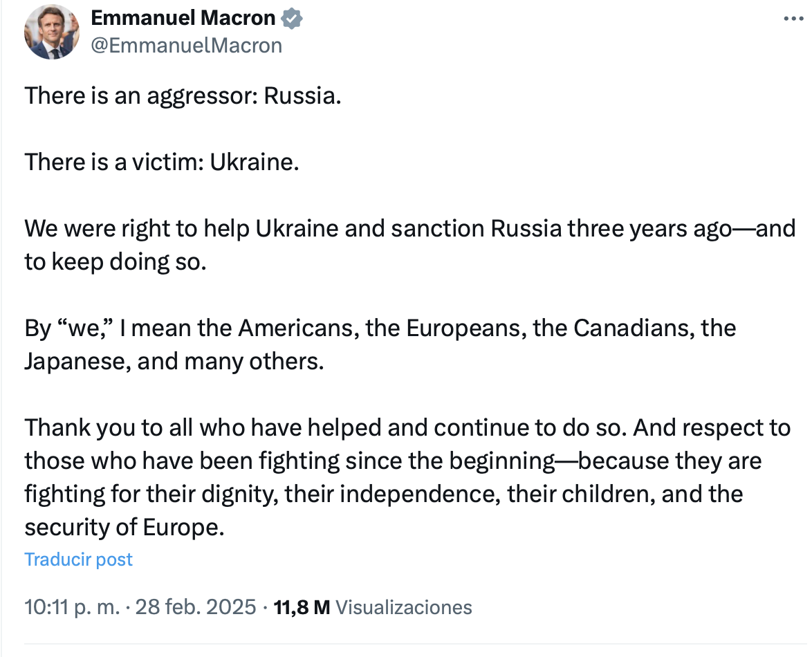Click the line starting 'fighting for their dignity'
This screenshot has height=657, width=812.
384,494
